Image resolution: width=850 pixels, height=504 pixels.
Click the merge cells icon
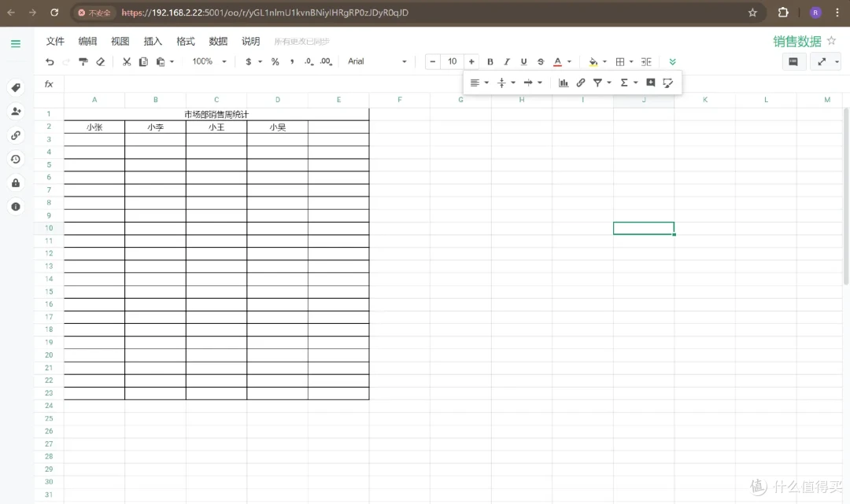[646, 61]
